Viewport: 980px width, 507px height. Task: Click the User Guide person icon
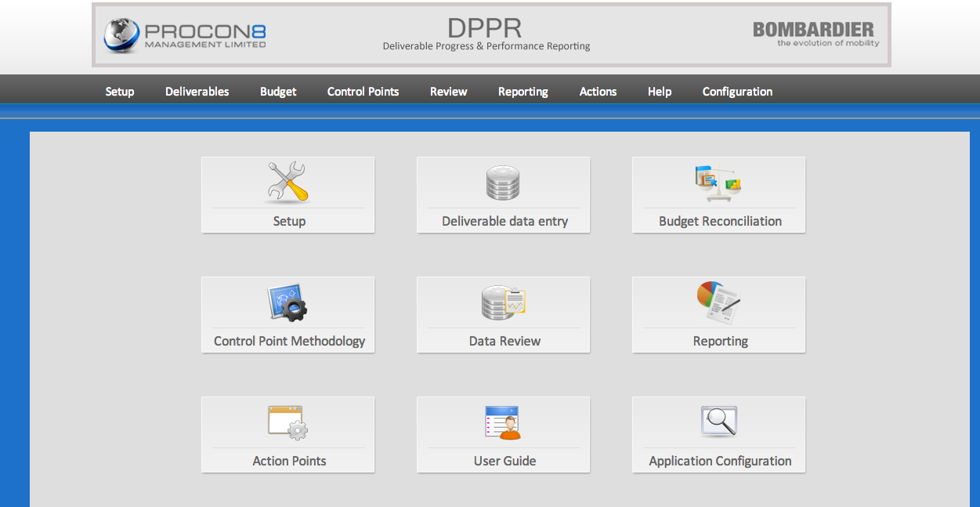504,423
